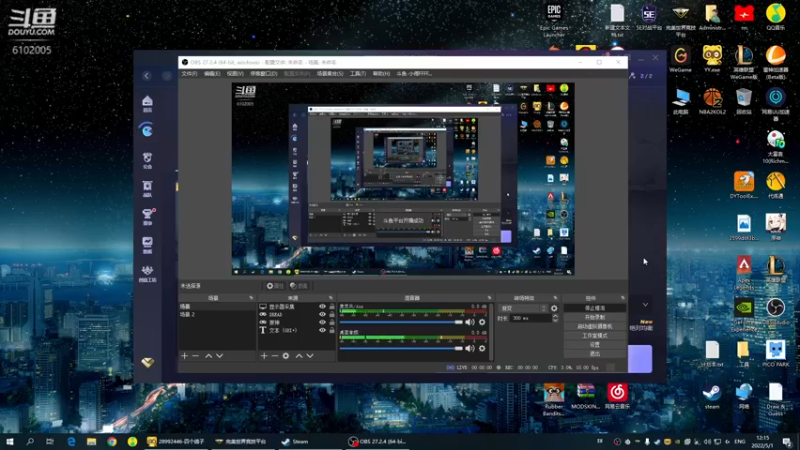The image size is (800, 450).
Task: Move the source up in sources list
Action: point(299,356)
